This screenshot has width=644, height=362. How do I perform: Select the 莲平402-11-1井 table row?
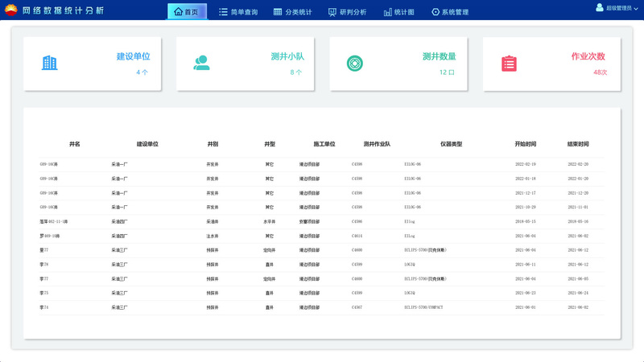tap(322, 221)
